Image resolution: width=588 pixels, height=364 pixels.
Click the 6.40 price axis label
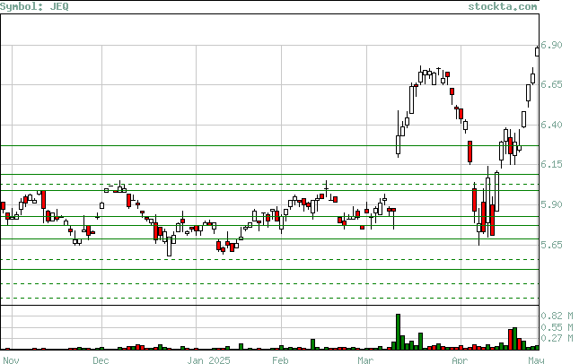pyautogui.click(x=551, y=125)
